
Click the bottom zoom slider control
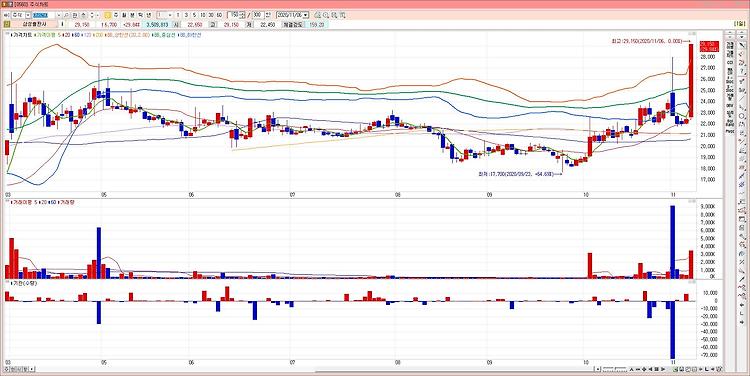click(615, 369)
